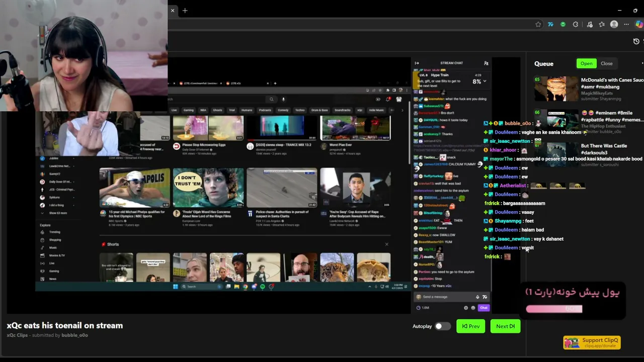Screen dimensions: 644x362
Task: Open the xQc Clips channel link
Action: point(17,335)
